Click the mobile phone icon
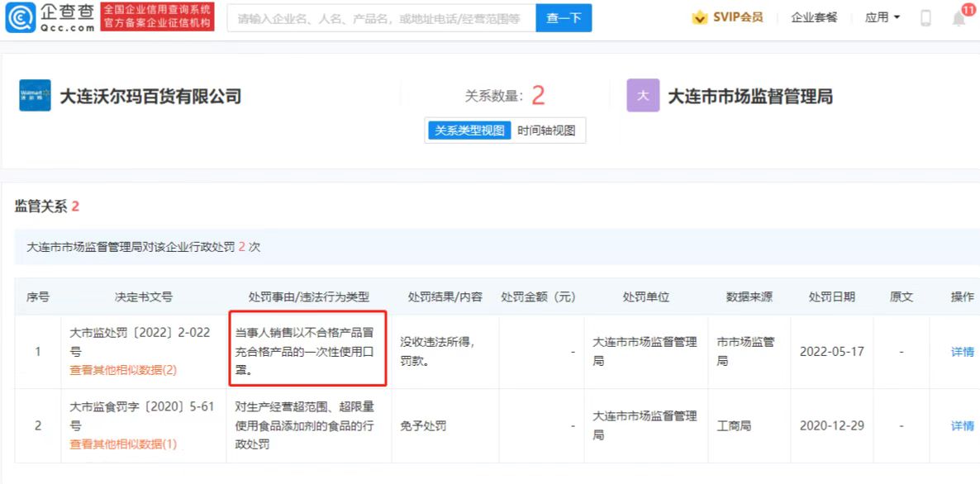Viewport: 980px width, 484px height. pos(925,17)
